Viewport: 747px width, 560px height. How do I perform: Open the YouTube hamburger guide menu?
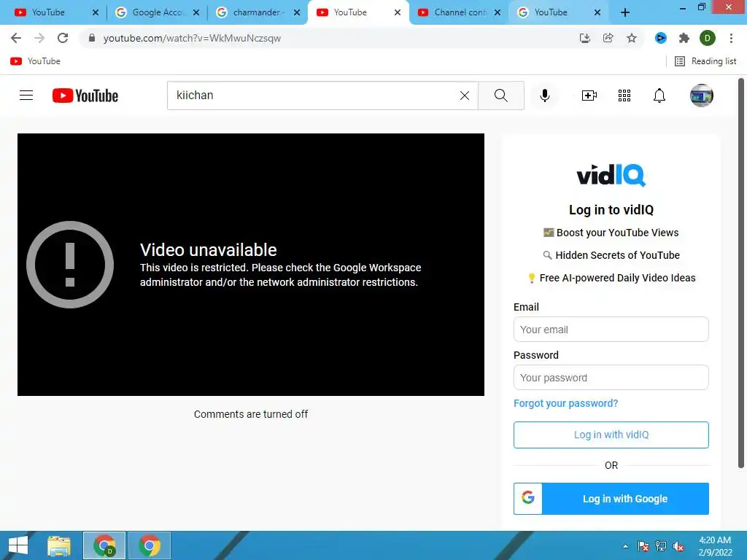click(26, 96)
